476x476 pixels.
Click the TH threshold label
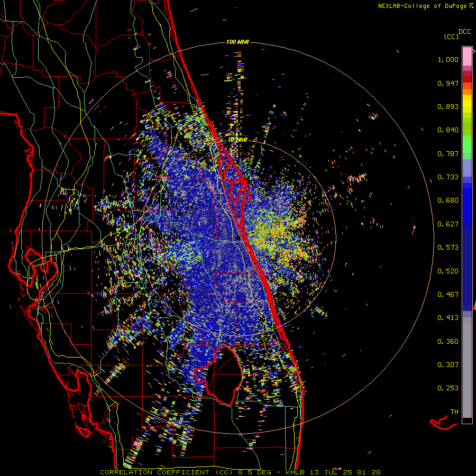point(454,412)
